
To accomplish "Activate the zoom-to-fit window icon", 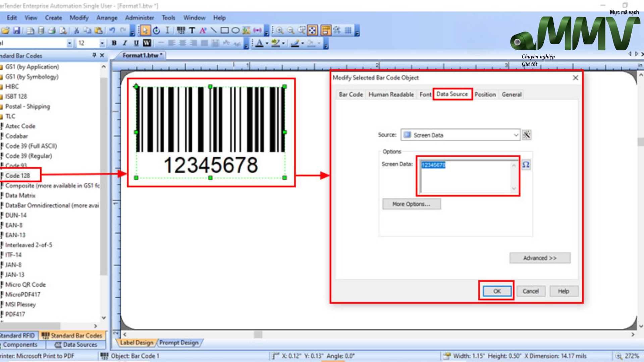I will point(312,31).
